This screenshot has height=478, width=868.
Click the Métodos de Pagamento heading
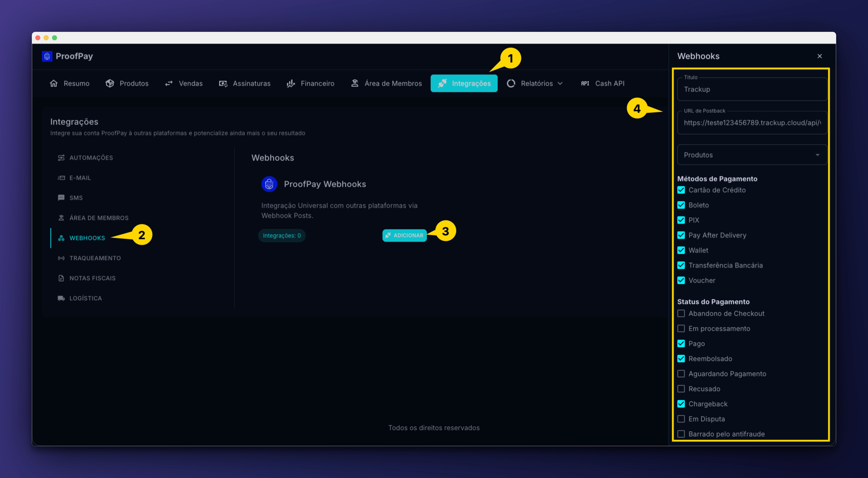pyautogui.click(x=717, y=179)
